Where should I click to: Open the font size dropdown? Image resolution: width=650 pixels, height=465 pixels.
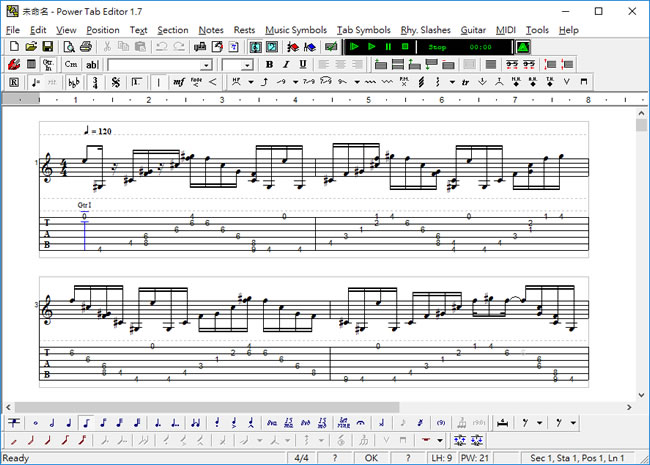coord(247,65)
